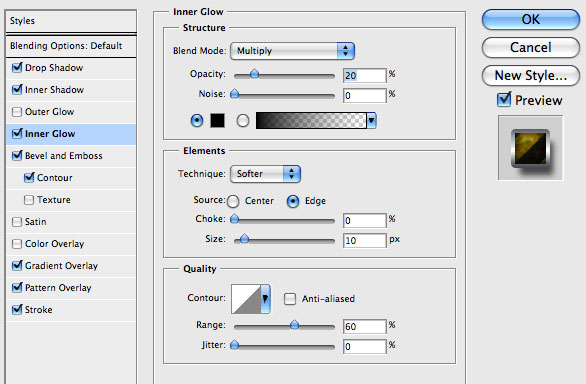
Task: Open the Pattern Overlay settings entry
Action: click(x=58, y=288)
